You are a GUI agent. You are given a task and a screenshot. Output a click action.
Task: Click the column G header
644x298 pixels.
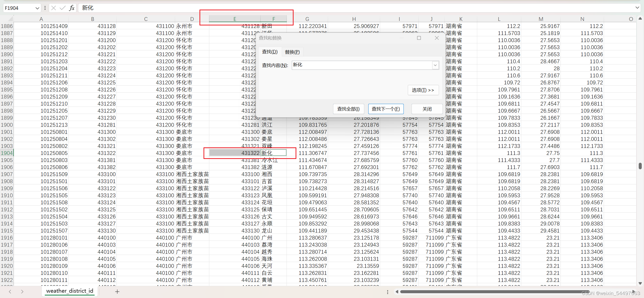(x=307, y=19)
